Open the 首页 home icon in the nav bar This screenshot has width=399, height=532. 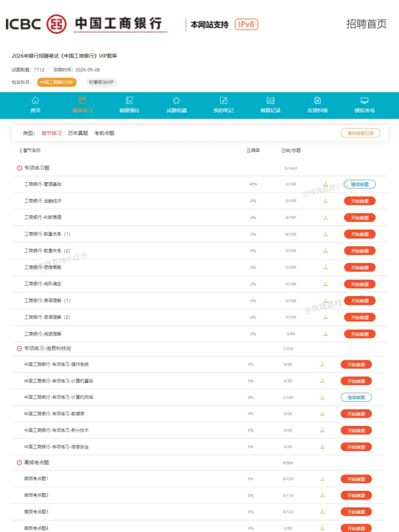(x=35, y=100)
